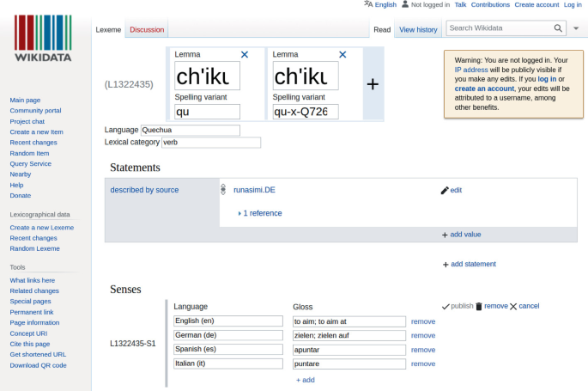The width and height of the screenshot is (588, 391).
Task: Remove the Italian gloss puntare
Action: click(423, 364)
